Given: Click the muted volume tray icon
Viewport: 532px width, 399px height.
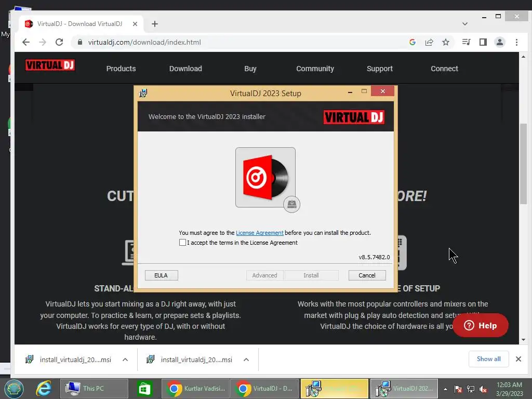Looking at the screenshot, I should click(x=483, y=389).
